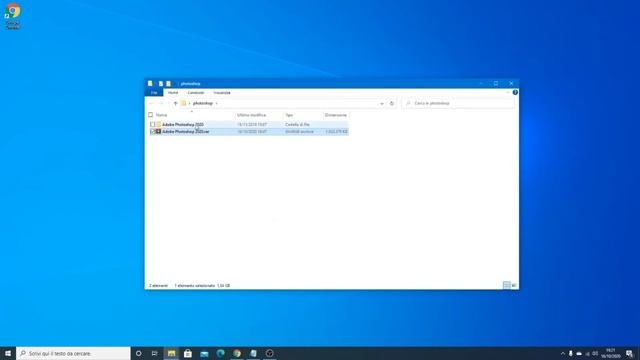
Task: Click the WinRAR archive type cell
Action: click(300, 132)
